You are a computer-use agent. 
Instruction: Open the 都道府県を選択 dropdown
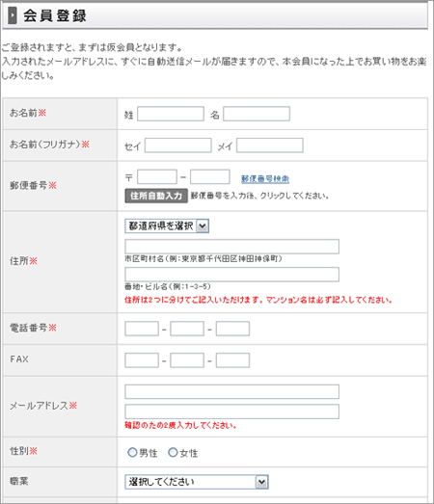[x=167, y=225]
